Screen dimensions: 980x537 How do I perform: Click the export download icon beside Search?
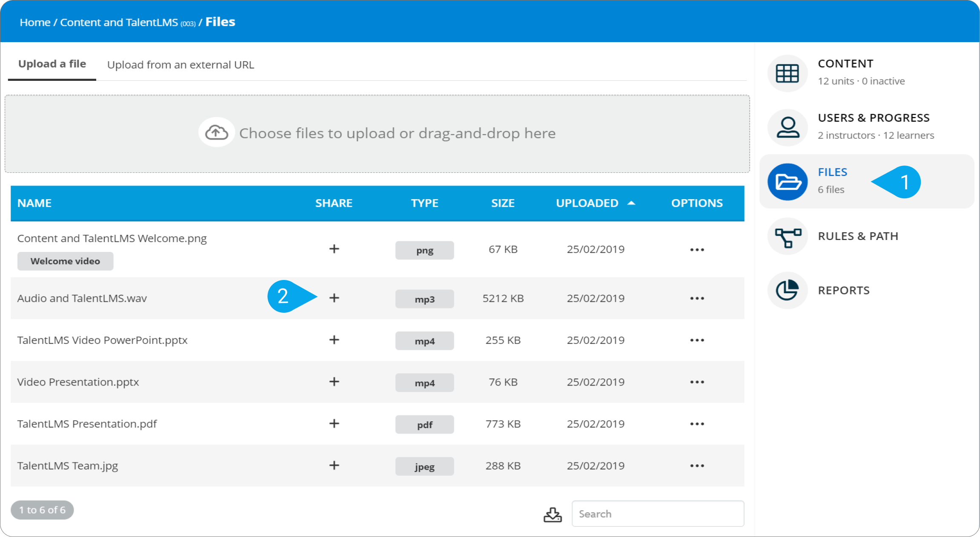tap(553, 514)
